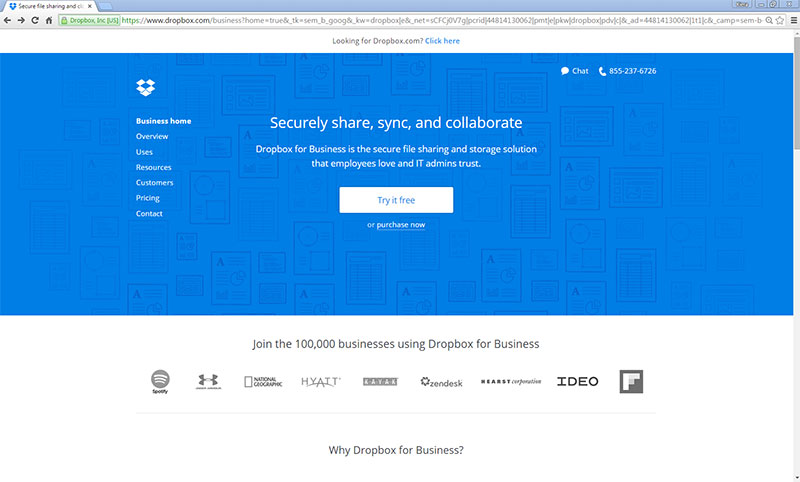The image size is (800, 482).
Task: Bookmark page with the star icon
Action: [x=778, y=20]
